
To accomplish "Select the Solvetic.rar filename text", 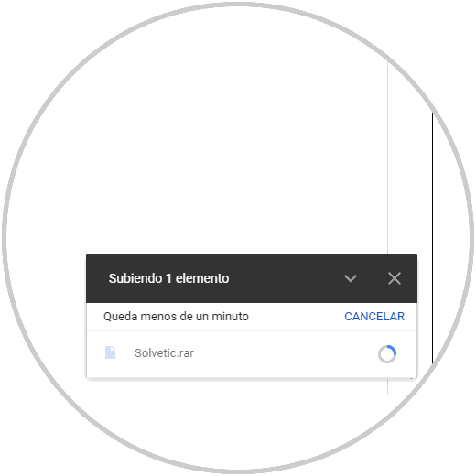I will tap(164, 353).
